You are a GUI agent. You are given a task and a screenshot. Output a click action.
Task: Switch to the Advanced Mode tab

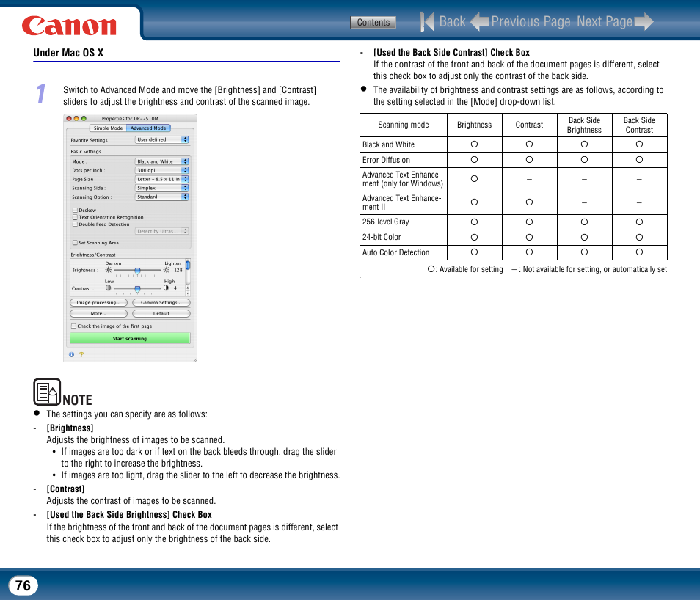click(148, 128)
